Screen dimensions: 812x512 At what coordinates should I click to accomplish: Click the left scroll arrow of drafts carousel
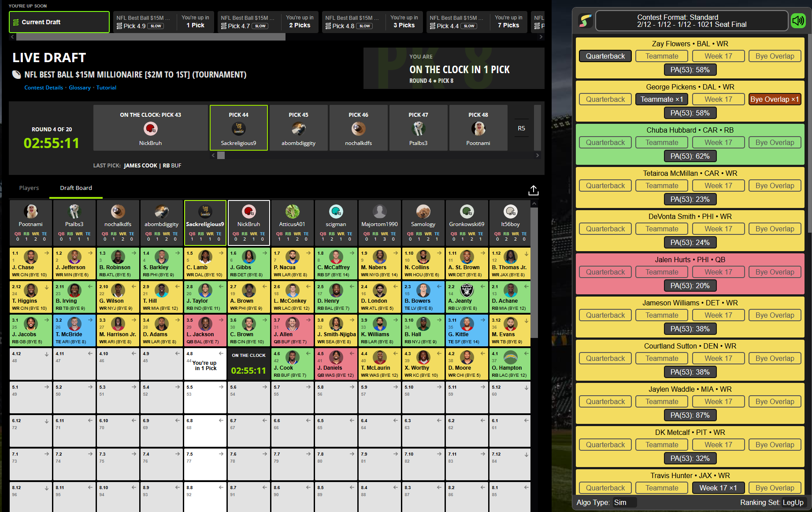(12, 37)
